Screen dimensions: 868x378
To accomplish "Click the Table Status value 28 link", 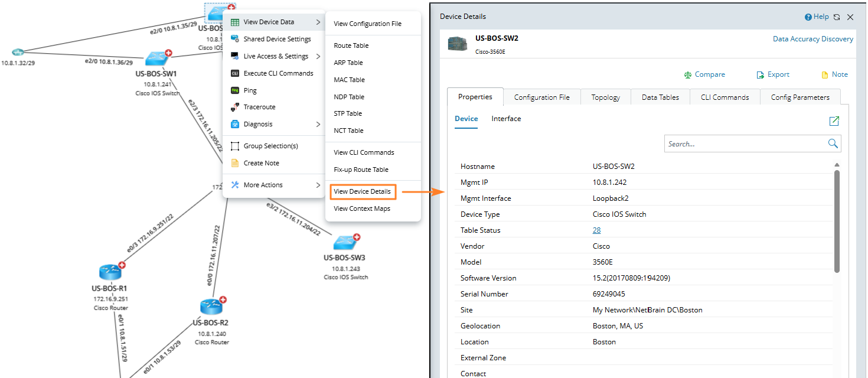I will (x=596, y=230).
